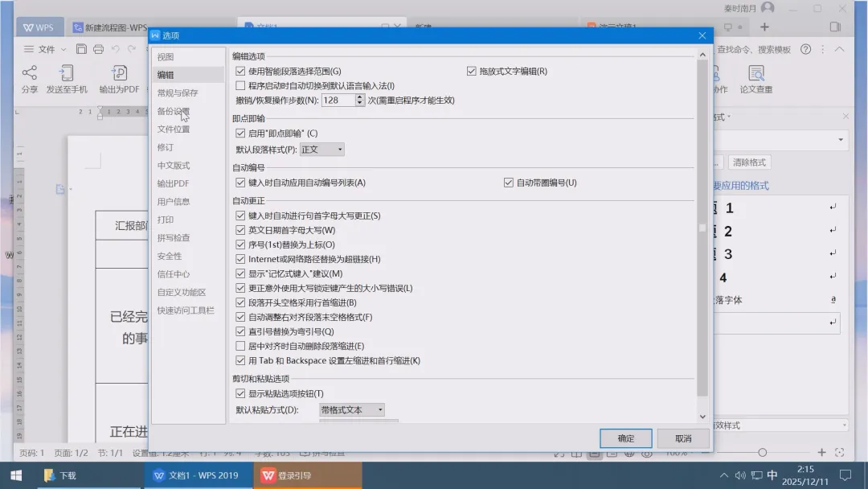868x489 pixels.
Task: Click the search commands box (查找命令)
Action: [753, 49]
